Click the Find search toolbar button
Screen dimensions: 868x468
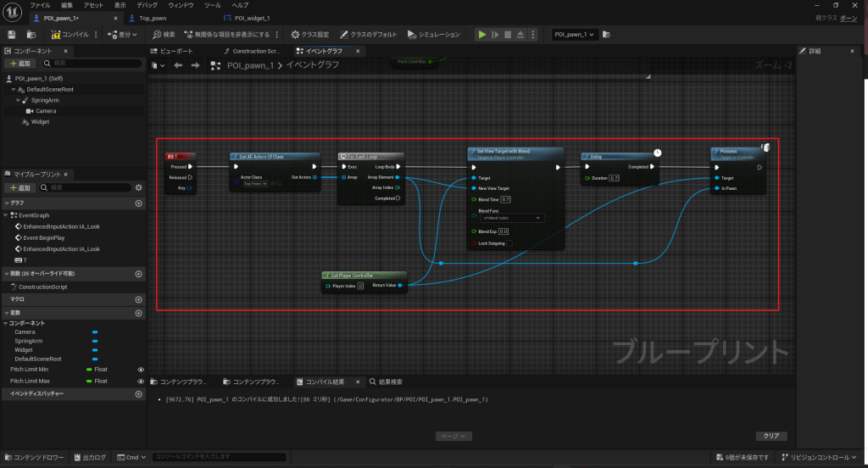[158, 35]
